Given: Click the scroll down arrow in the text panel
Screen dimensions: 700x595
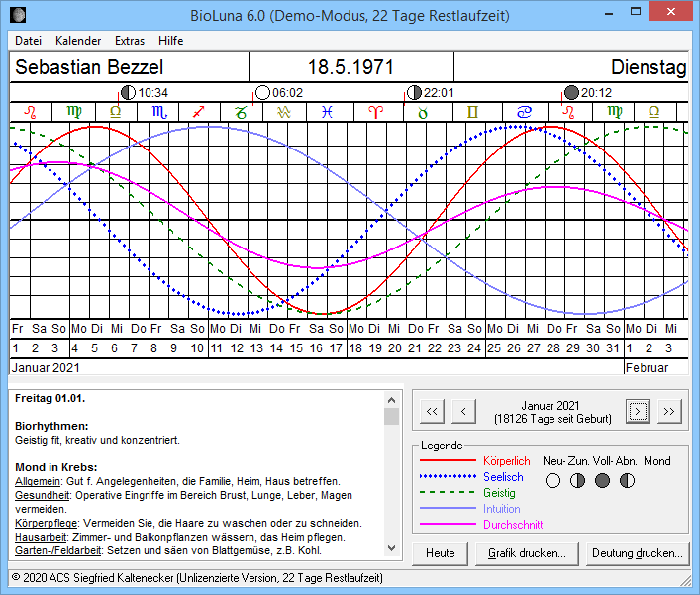Looking at the screenshot, I should 391,548.
